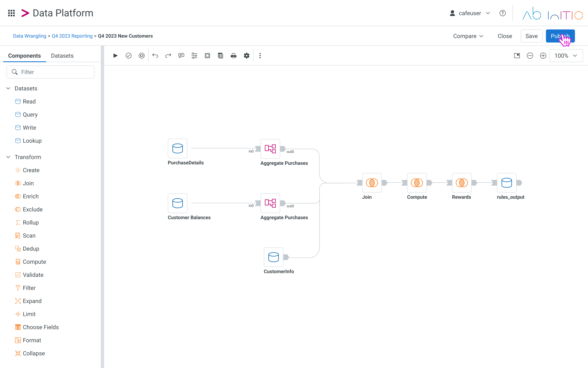Select lower Aggregate Purchases node

(270, 203)
